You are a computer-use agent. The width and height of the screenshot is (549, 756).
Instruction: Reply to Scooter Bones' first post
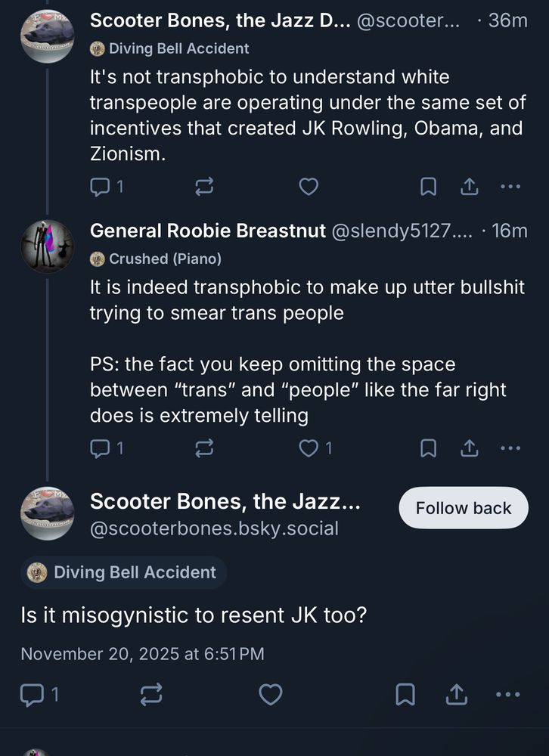[101, 187]
